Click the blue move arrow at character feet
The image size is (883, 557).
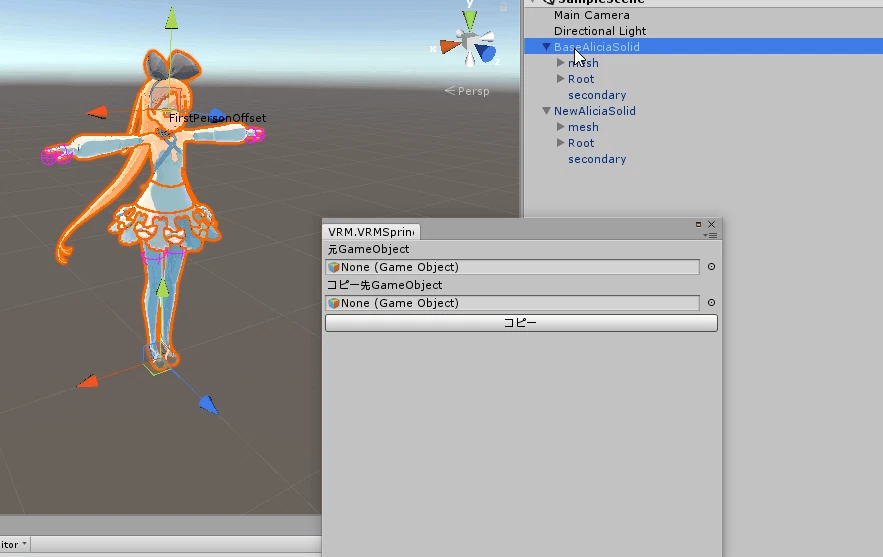[x=208, y=405]
